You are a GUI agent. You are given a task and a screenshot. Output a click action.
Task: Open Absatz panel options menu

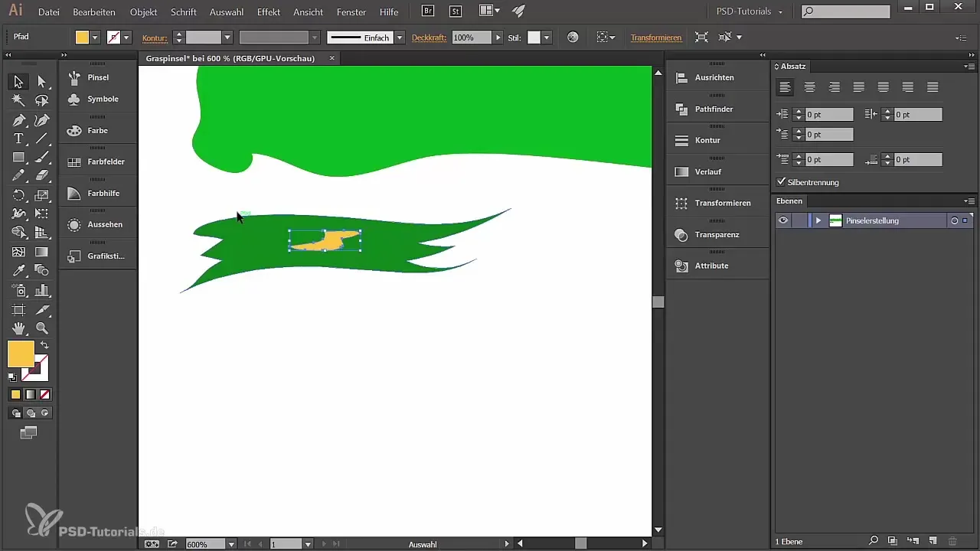pos(970,67)
